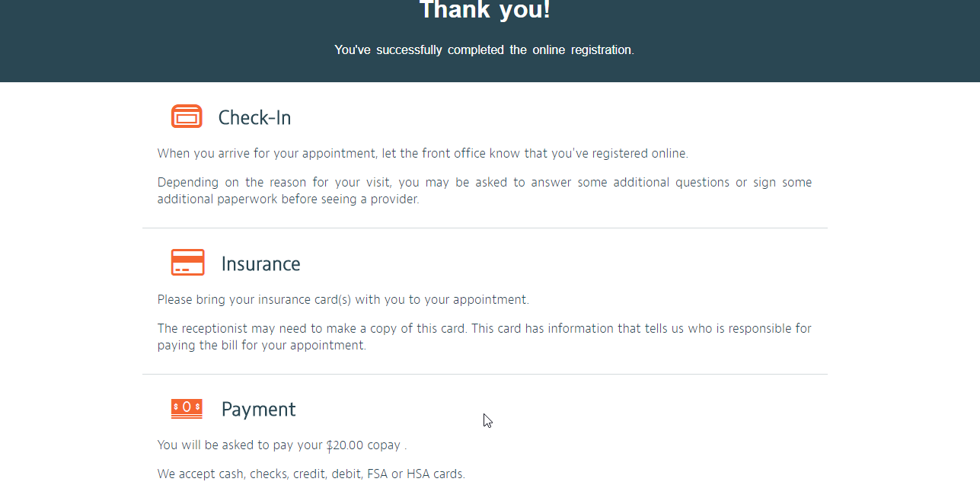Image resolution: width=980 pixels, height=485 pixels.
Task: Click the bring your insurance card(s) sentence
Action: [x=343, y=299]
